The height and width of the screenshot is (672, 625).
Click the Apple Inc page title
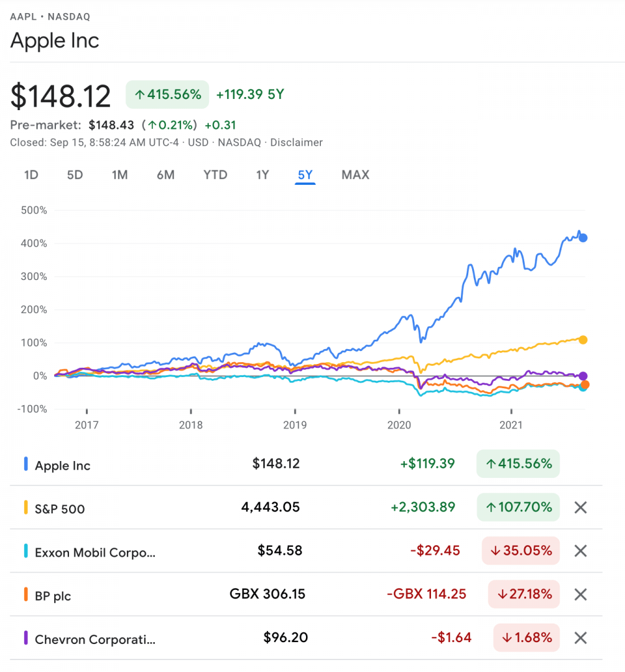click(55, 40)
